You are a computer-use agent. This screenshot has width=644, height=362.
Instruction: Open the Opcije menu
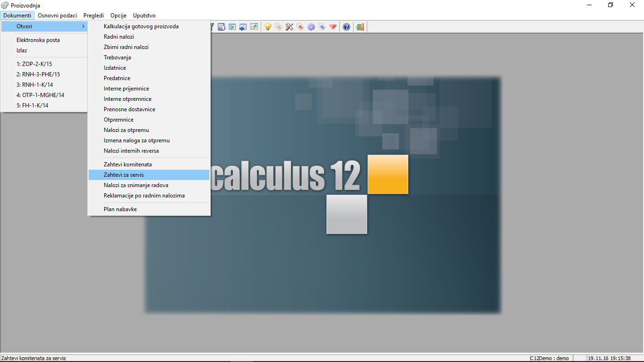point(118,16)
